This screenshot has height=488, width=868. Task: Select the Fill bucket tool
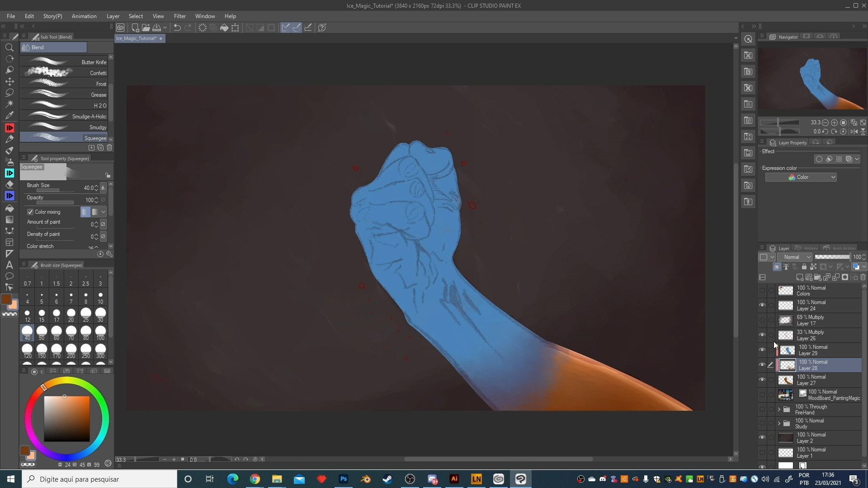(9, 208)
